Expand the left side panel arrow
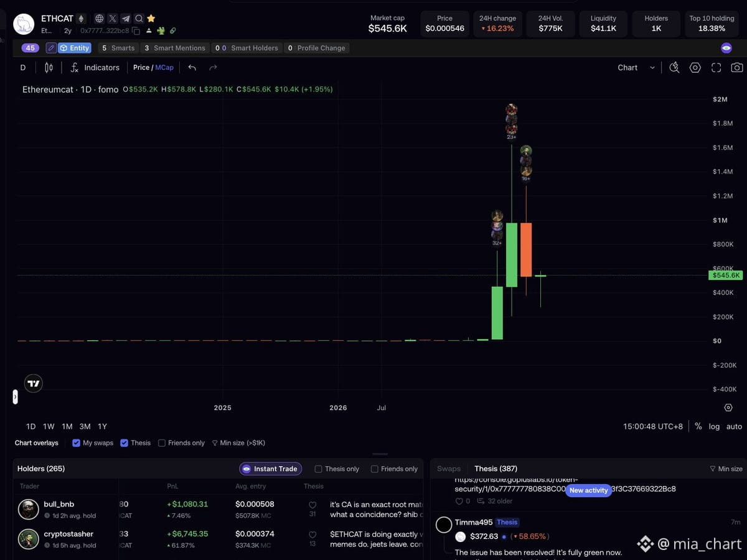 click(x=15, y=397)
